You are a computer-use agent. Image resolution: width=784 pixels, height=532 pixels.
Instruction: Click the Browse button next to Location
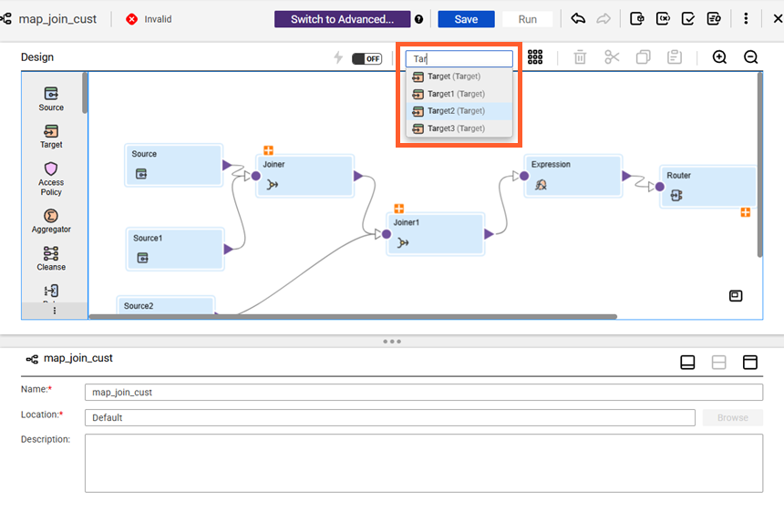coord(733,417)
